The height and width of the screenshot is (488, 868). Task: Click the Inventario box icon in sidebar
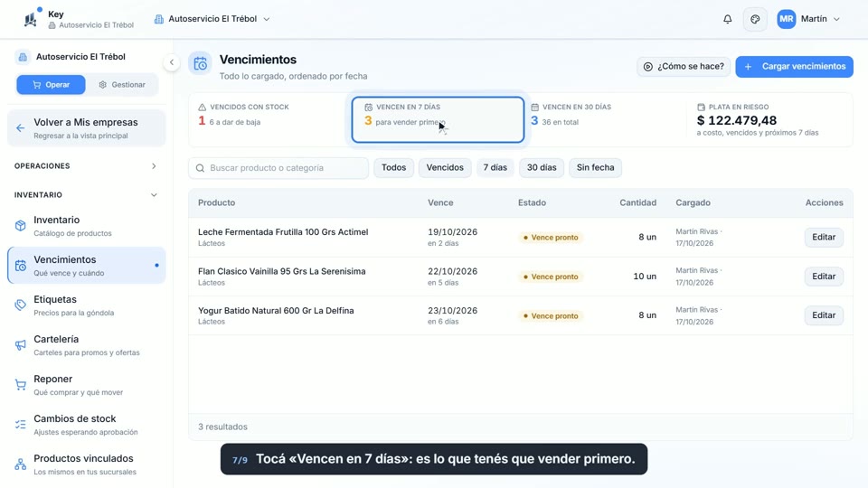pos(21,226)
